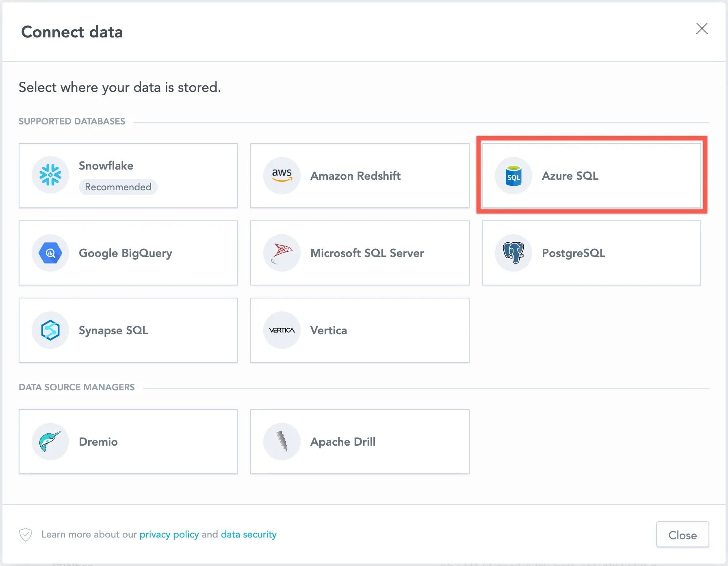Viewport: 728px width, 566px height.
Task: Click the Dremio narwhal icon
Action: [50, 441]
